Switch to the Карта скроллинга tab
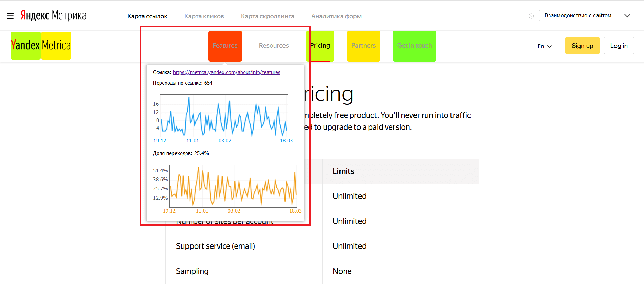Image resolution: width=644 pixels, height=306 pixels. click(268, 16)
